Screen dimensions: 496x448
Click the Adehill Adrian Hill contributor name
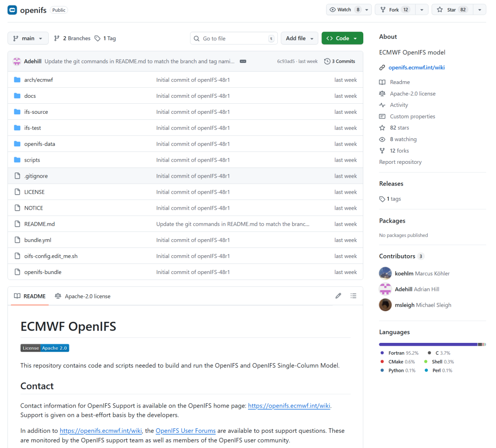click(417, 289)
